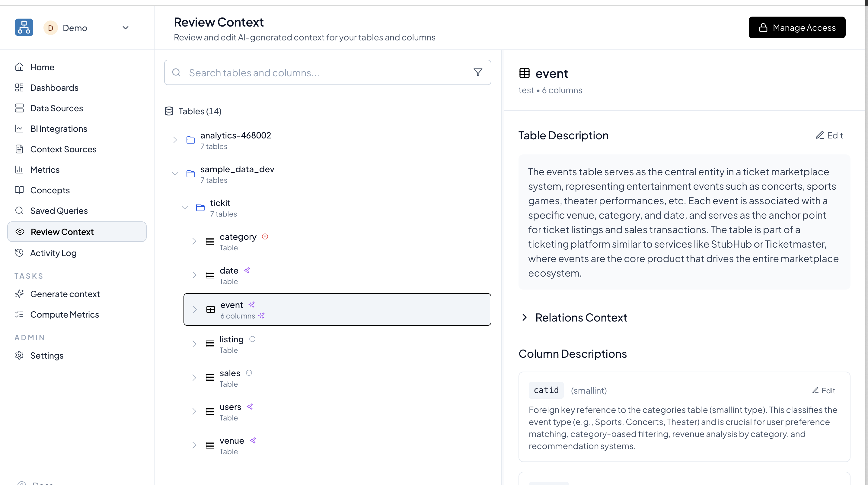Expand the Relations Context section
The height and width of the screenshot is (485, 868).
click(524, 317)
